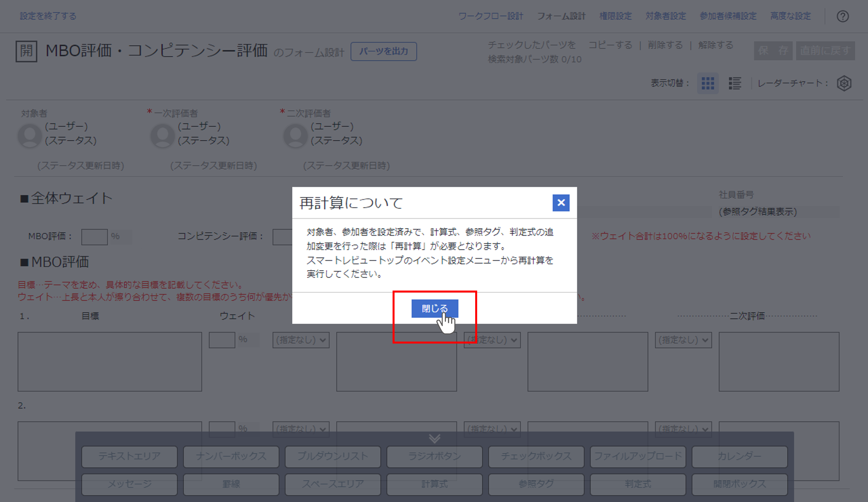Click the 開 box icon beside the title
This screenshot has height=502, width=868.
[x=27, y=51]
